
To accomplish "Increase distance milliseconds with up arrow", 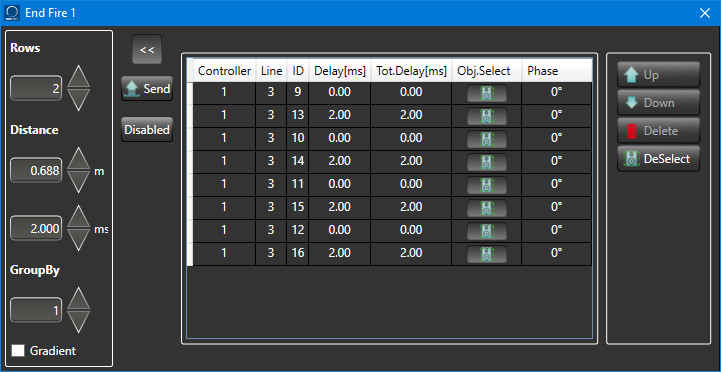I will (78, 216).
